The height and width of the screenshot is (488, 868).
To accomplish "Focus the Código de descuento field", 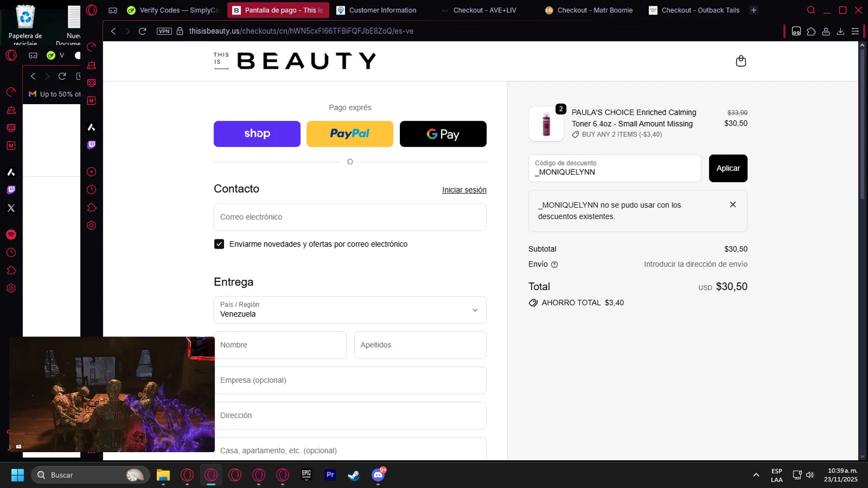I will click(x=615, y=168).
